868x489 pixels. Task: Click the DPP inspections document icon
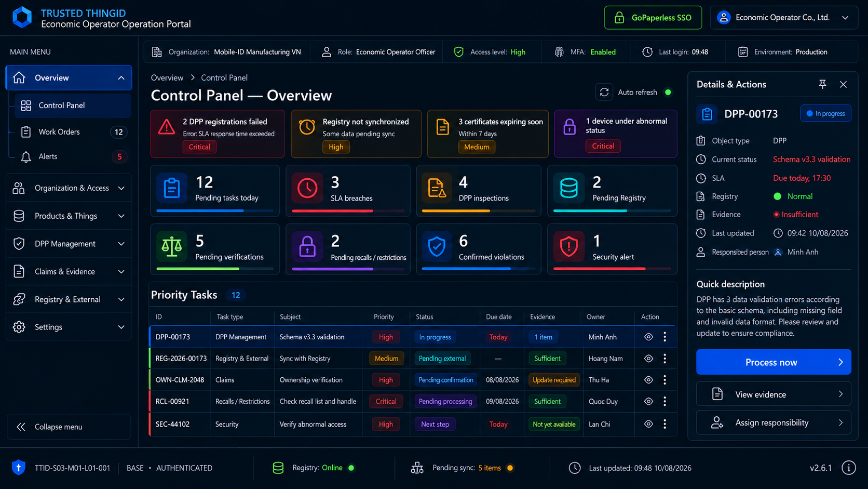(436, 188)
